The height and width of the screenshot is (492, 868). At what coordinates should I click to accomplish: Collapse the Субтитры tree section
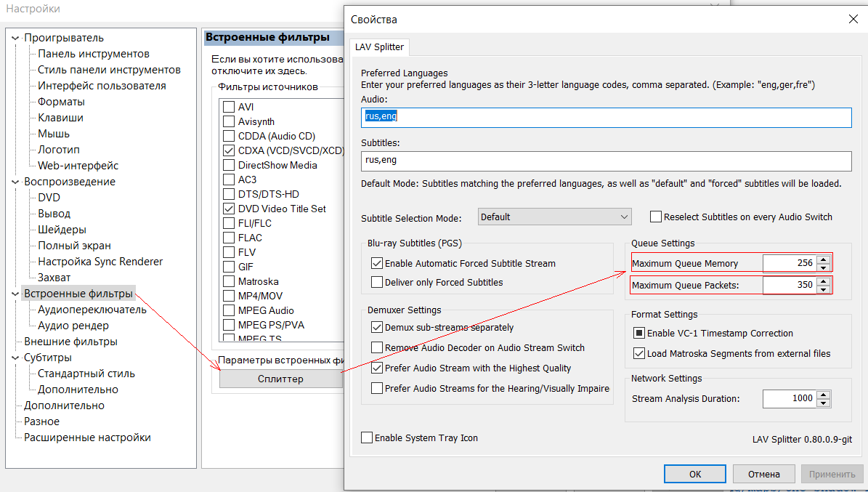[x=15, y=358]
